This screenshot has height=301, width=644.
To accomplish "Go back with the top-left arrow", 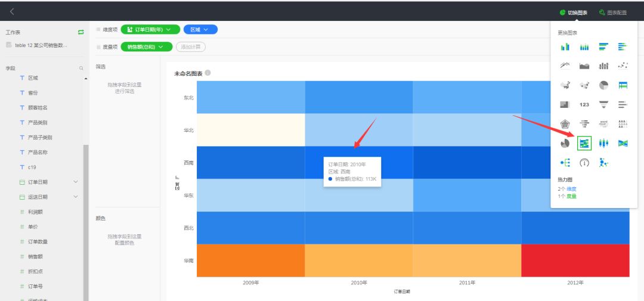I will [x=12, y=11].
